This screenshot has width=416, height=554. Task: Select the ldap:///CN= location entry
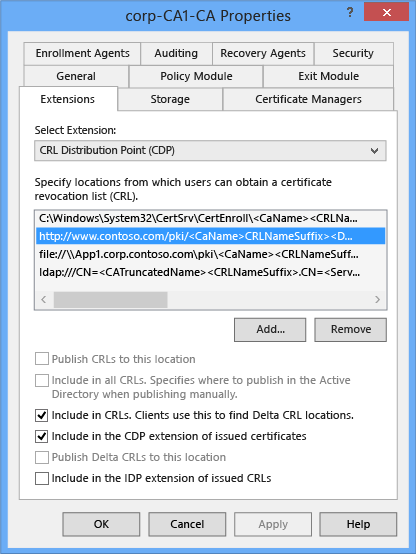(210, 272)
